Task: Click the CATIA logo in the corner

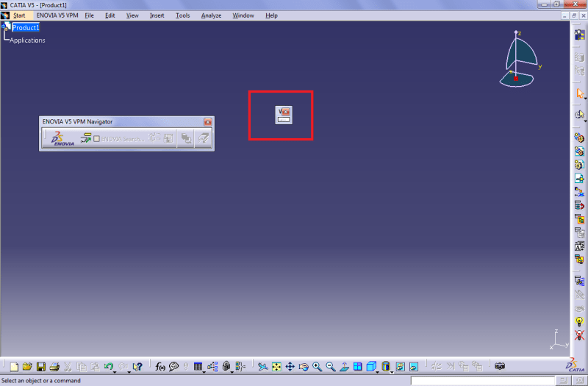Action: pyautogui.click(x=576, y=365)
